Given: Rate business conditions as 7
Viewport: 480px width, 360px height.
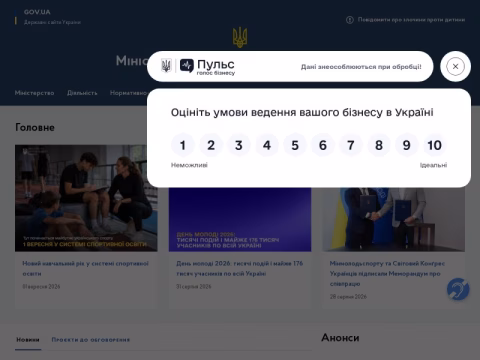Looking at the screenshot, I should pyautogui.click(x=351, y=145).
